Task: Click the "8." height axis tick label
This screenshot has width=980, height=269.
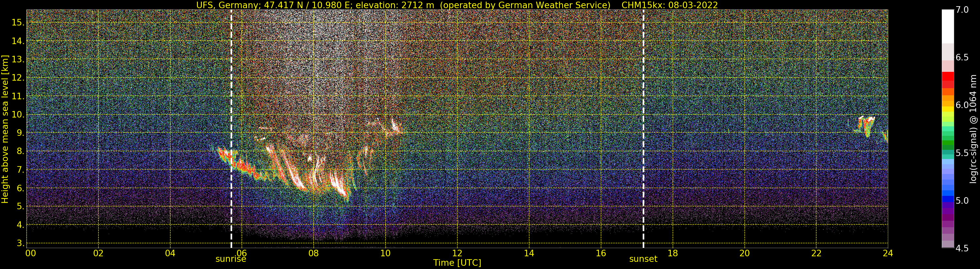Action: [21, 151]
